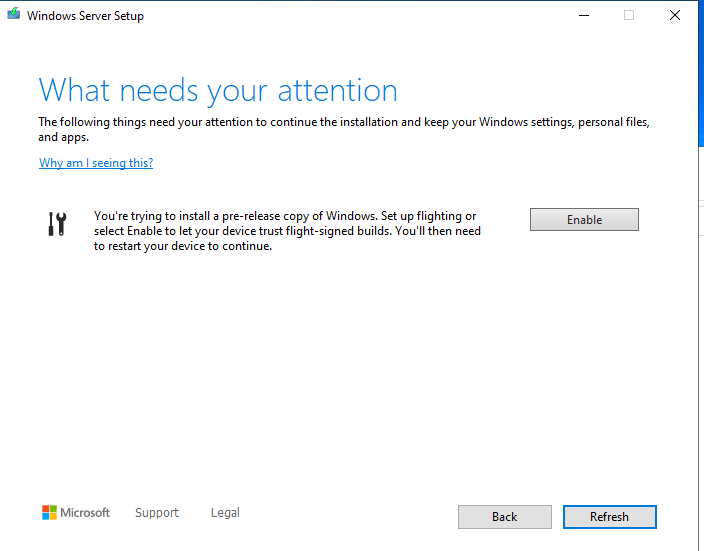The height and width of the screenshot is (551, 704).
Task: Go back with the Back button
Action: (505, 517)
